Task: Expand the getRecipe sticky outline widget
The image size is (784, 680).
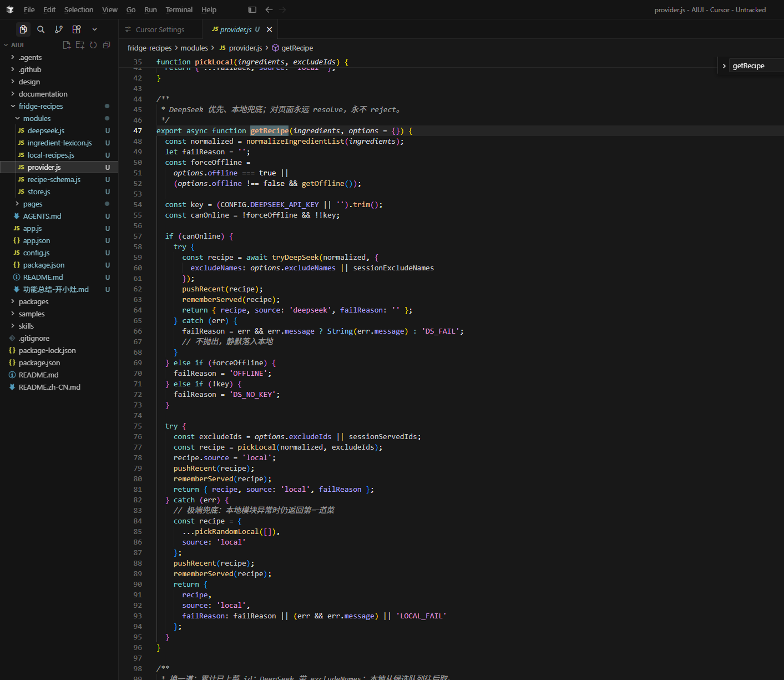Action: click(724, 66)
